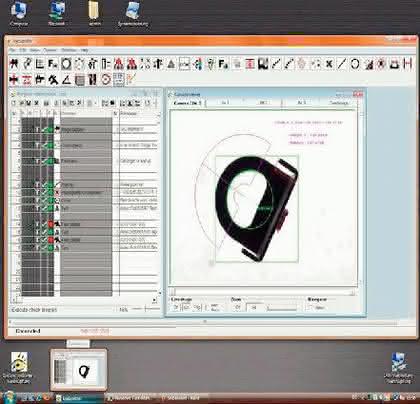Open the File menu
420x404 pixels.
[12, 50]
